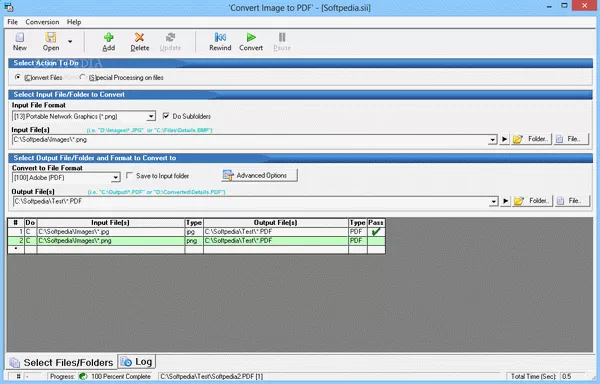The image size is (600, 384).
Task: Click the green checkmark in Pass column
Action: (x=376, y=232)
